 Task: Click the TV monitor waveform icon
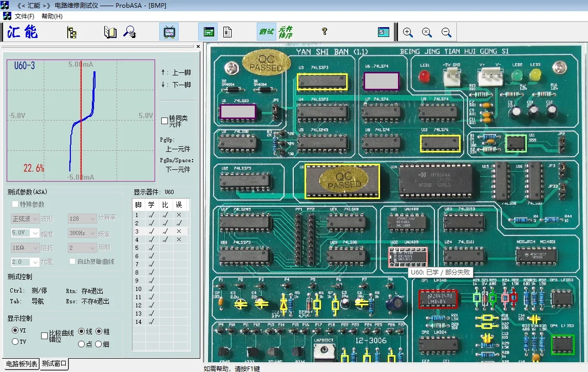point(169,32)
